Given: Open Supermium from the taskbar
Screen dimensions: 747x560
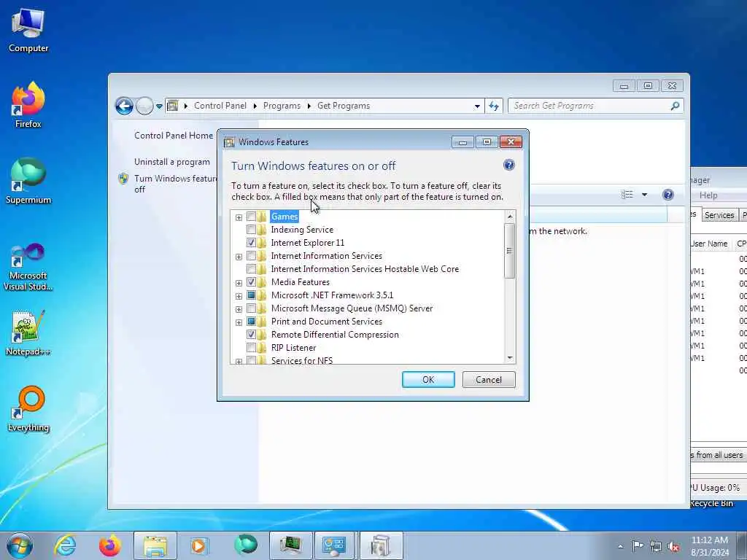Looking at the screenshot, I should click(245, 545).
